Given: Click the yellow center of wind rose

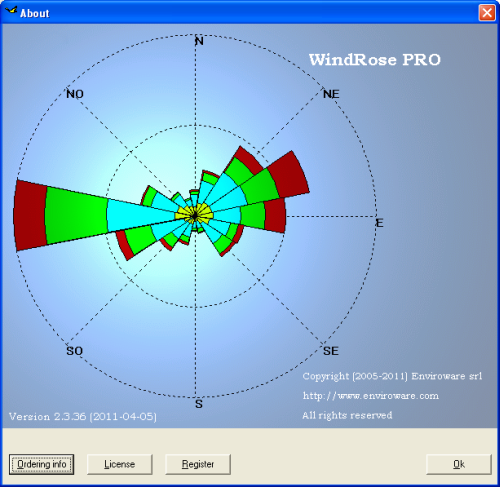Looking at the screenshot, I should click(x=194, y=216).
